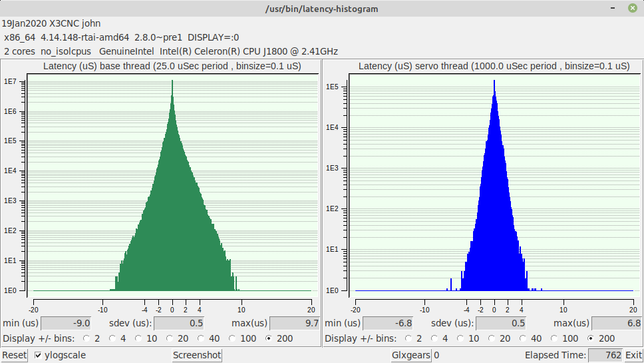Click the base thread min (us) field
The image size is (644, 363).
coord(67,324)
